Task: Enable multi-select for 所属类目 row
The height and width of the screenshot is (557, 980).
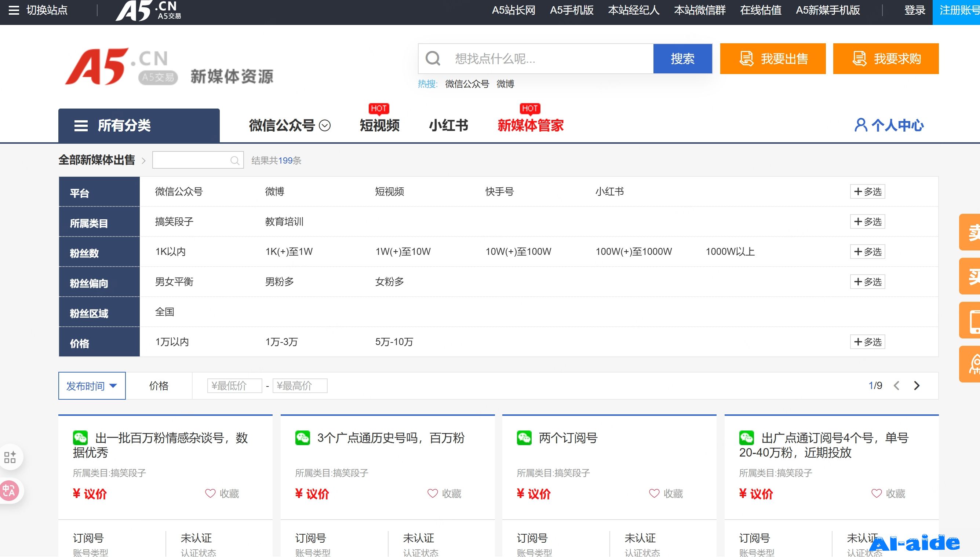Action: 867,222
